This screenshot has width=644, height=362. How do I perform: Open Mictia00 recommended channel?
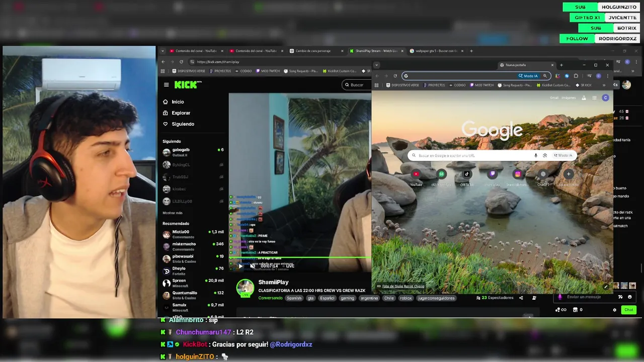(x=193, y=234)
